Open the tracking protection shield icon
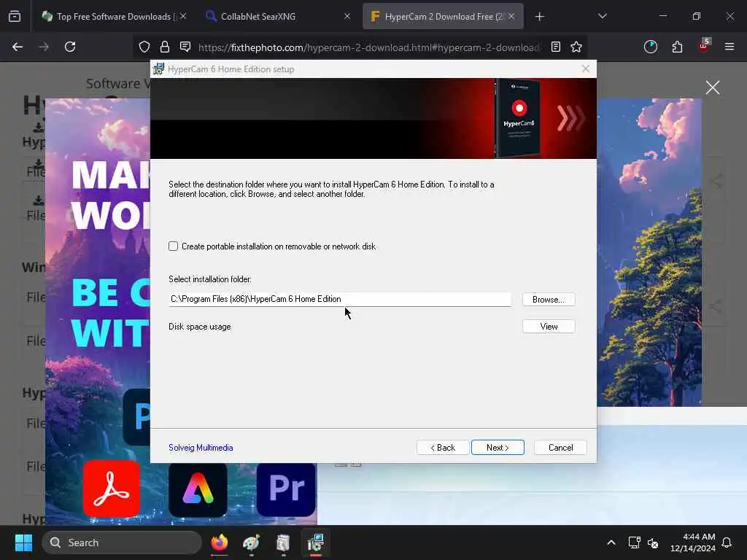747x560 pixels. [x=144, y=47]
